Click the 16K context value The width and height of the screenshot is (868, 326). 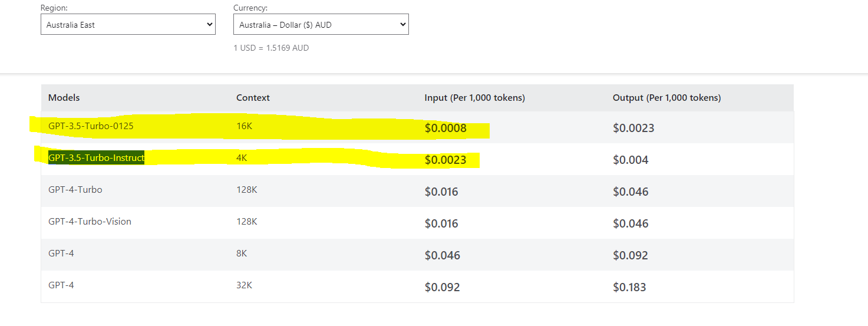[x=244, y=126]
